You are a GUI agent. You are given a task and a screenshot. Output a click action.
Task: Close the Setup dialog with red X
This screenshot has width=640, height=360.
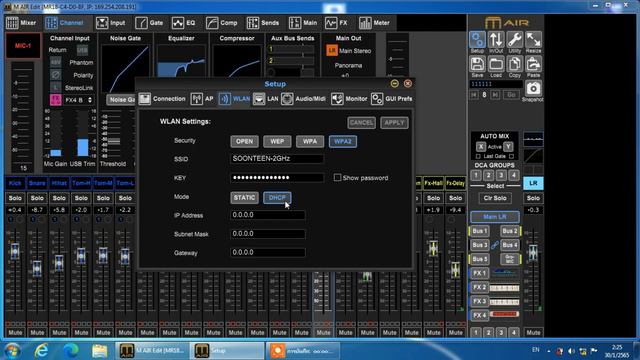tap(407, 83)
